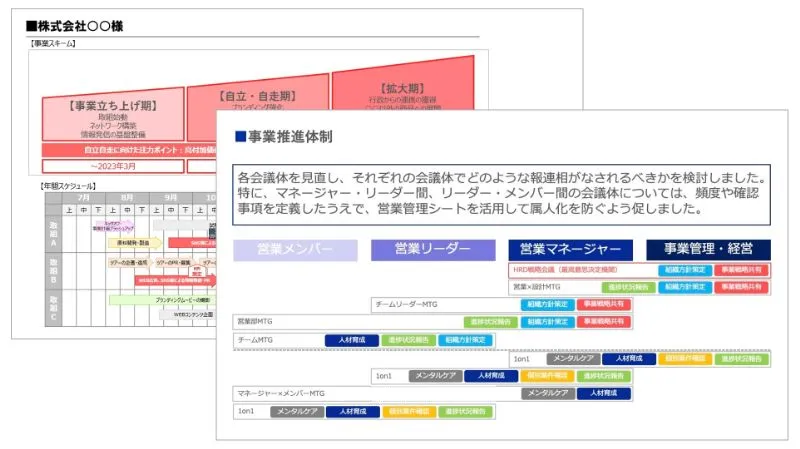Select the ~2023年3月 date box
Viewport: 800px width, 449px height.
(113, 166)
